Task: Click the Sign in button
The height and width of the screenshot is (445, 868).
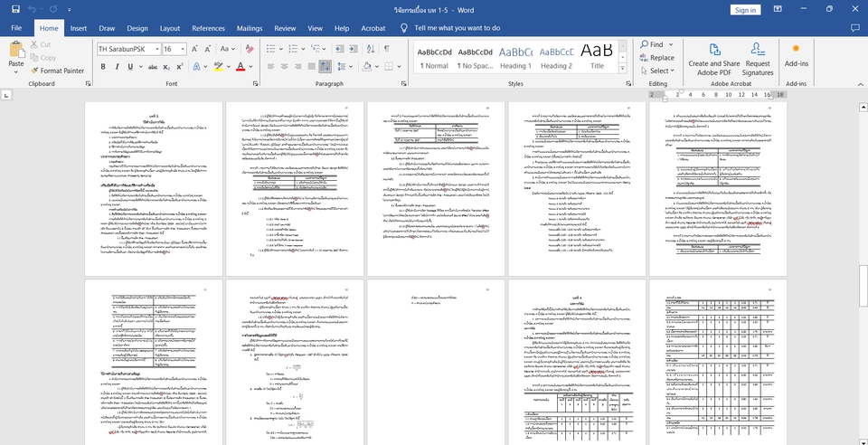Action: 746,10
